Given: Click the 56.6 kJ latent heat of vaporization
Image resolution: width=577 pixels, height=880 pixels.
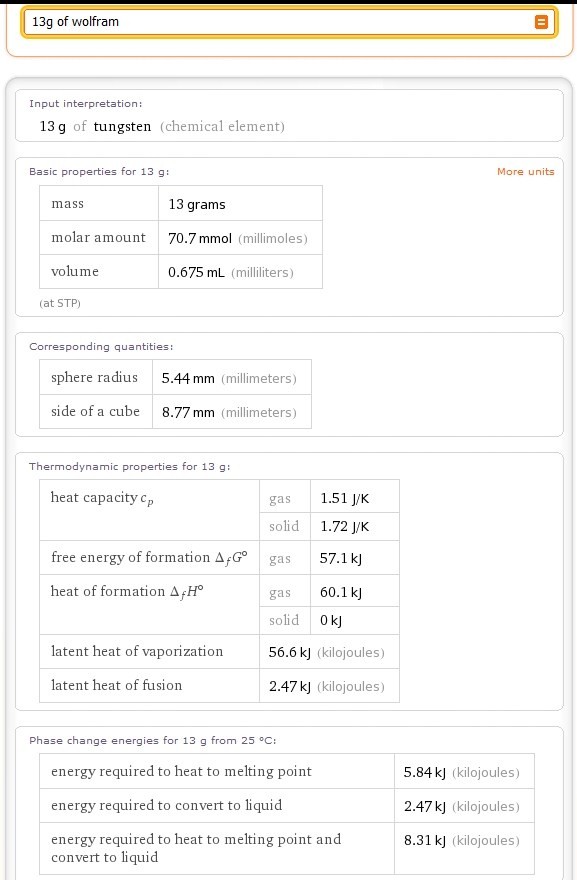Looking at the screenshot, I should (x=290, y=652).
